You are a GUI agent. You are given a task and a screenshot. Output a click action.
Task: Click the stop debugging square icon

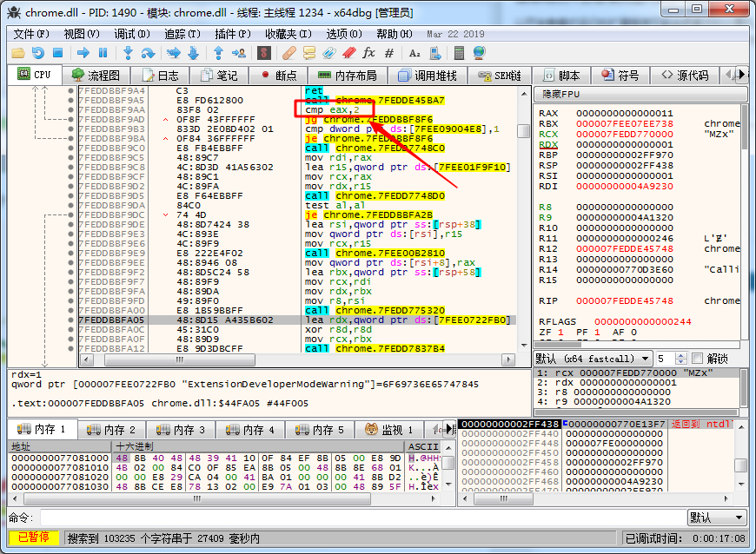pyautogui.click(x=58, y=53)
